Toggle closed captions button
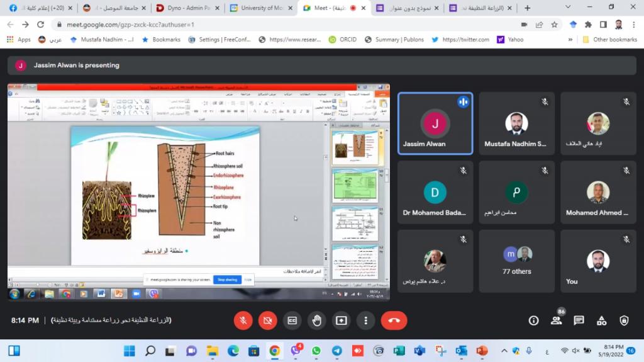The image size is (644, 362). [x=292, y=320]
